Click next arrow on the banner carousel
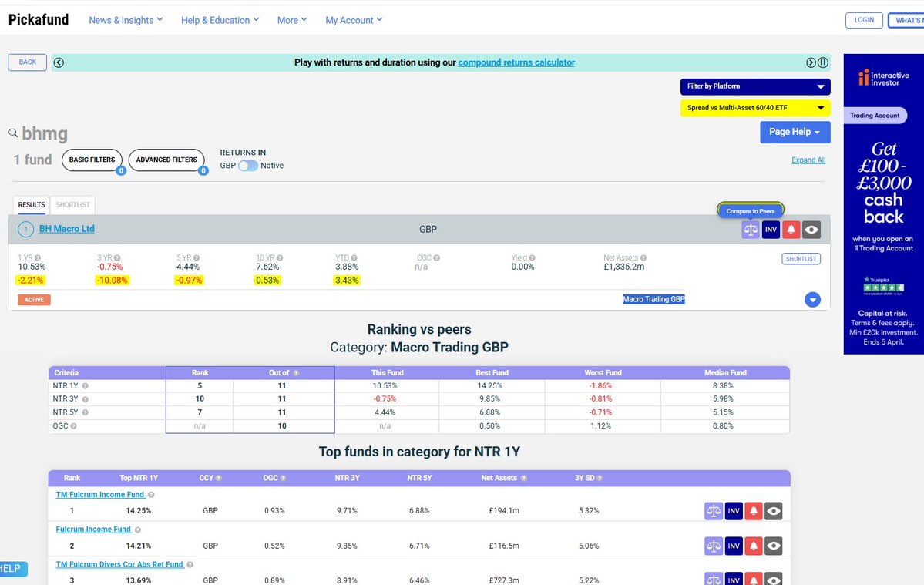 pyautogui.click(x=811, y=62)
